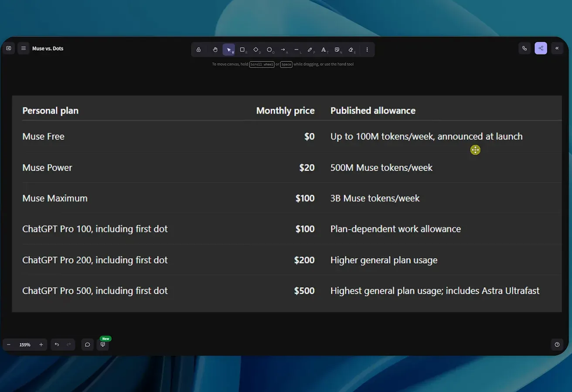Open the purple Share button
The height and width of the screenshot is (392, 572).
coord(541,48)
